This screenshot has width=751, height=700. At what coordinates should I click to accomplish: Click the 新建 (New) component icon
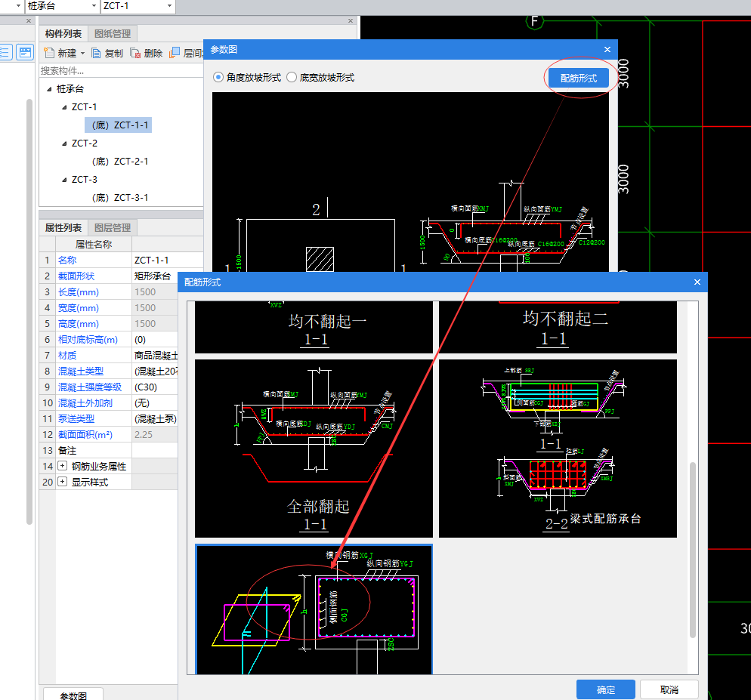coord(49,53)
